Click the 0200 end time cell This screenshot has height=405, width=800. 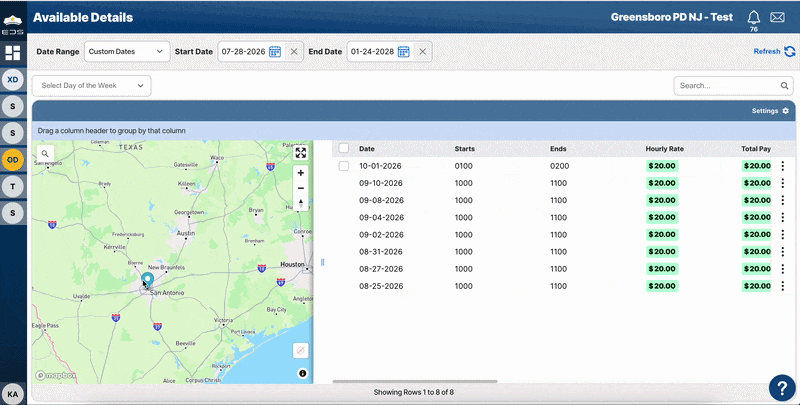560,166
